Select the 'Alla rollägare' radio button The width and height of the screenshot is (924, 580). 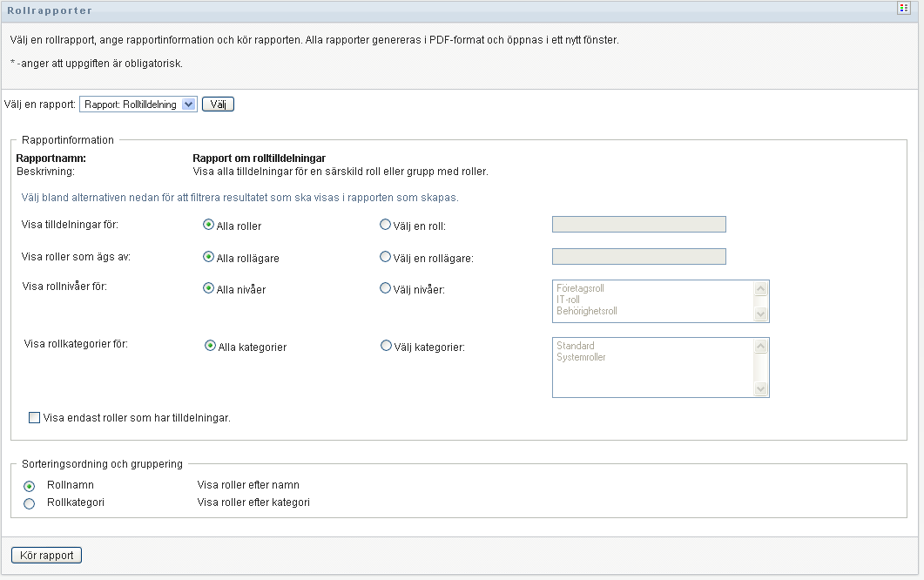pyautogui.click(x=209, y=257)
